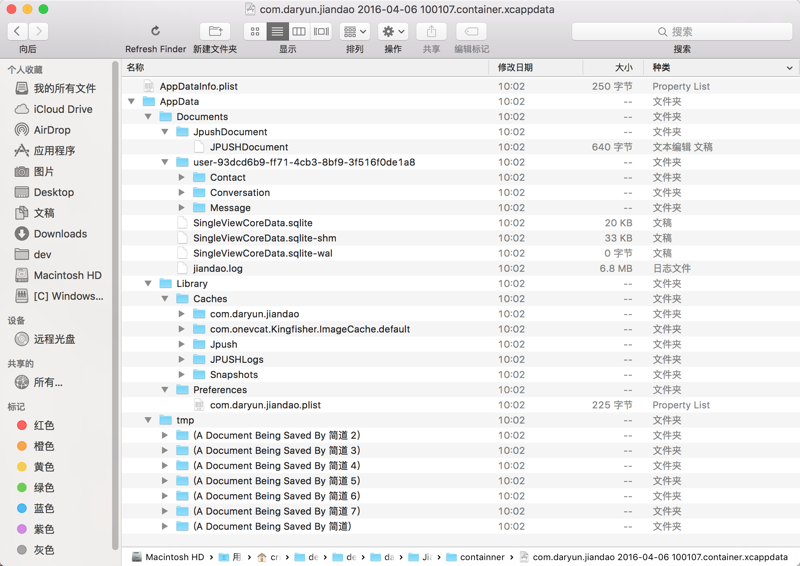The image size is (800, 566).
Task: Select the com.daryun.jiandao.plist file
Action: (460, 405)
